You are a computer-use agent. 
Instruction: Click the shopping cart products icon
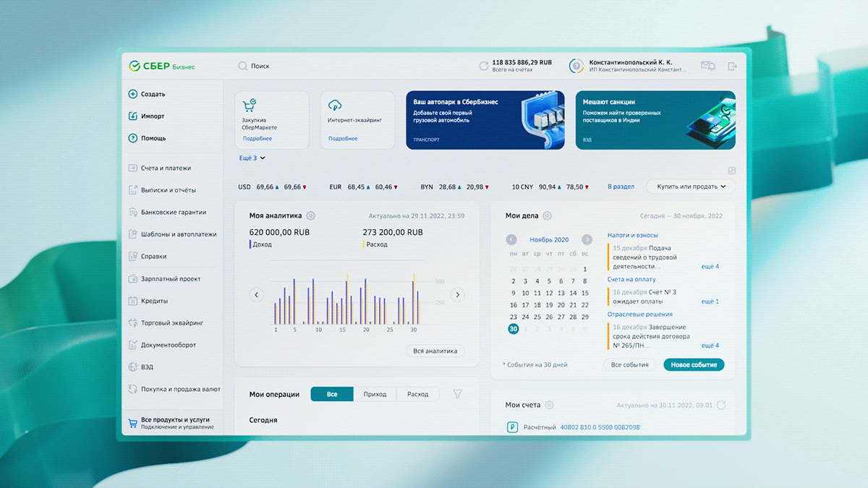(x=132, y=422)
